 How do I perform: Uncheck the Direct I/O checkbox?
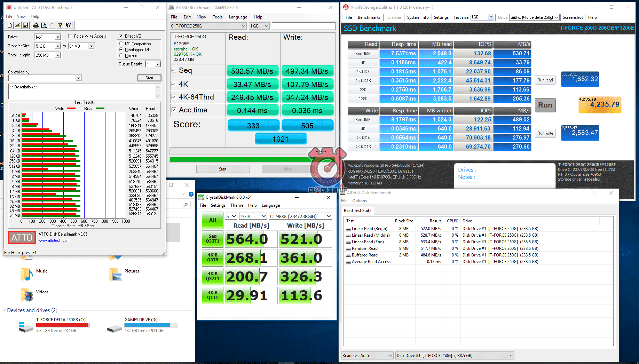pos(121,36)
